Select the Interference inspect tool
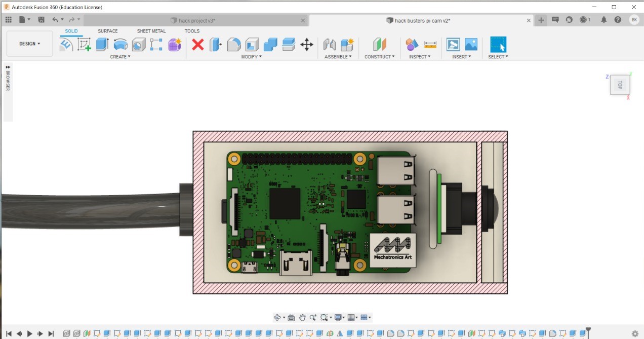The height and width of the screenshot is (339, 644). [x=412, y=45]
